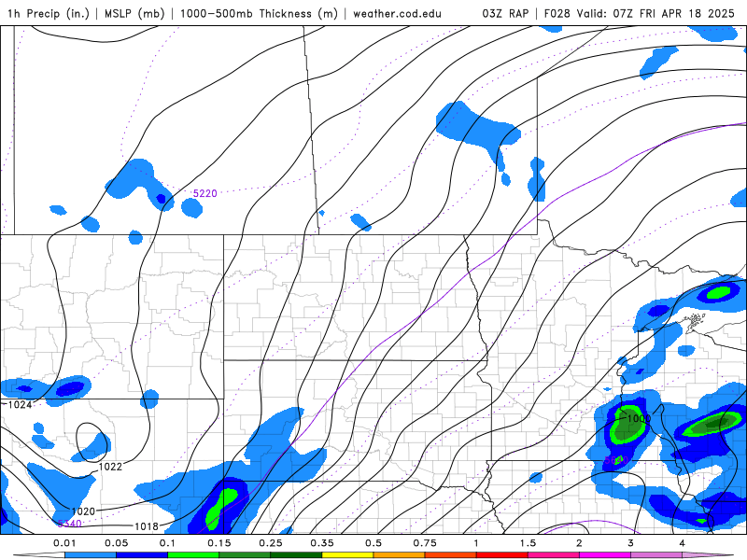Click the 0.01 legend value

pos(64,543)
